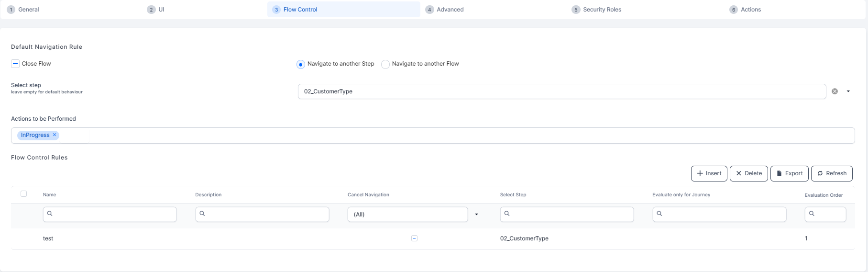Click the search icon in the Name filter
Viewport: 868px width, 272px height.
click(x=50, y=214)
